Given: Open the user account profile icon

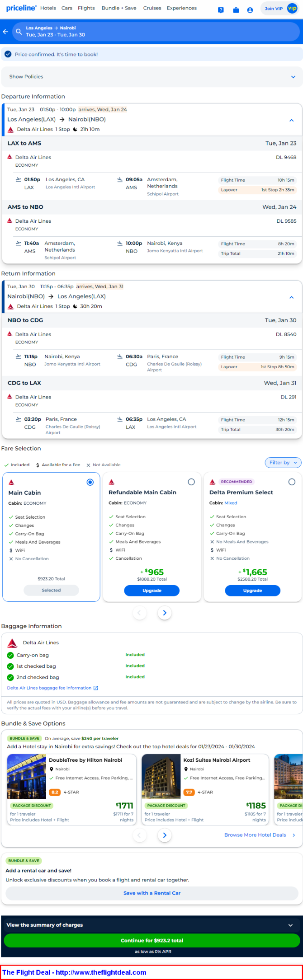Looking at the screenshot, I should coord(250,10).
